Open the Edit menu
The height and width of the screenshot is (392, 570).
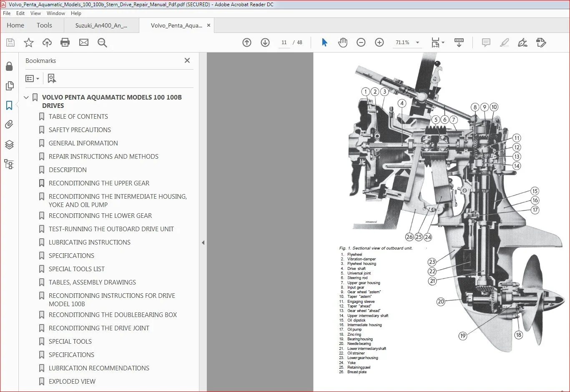pos(20,13)
